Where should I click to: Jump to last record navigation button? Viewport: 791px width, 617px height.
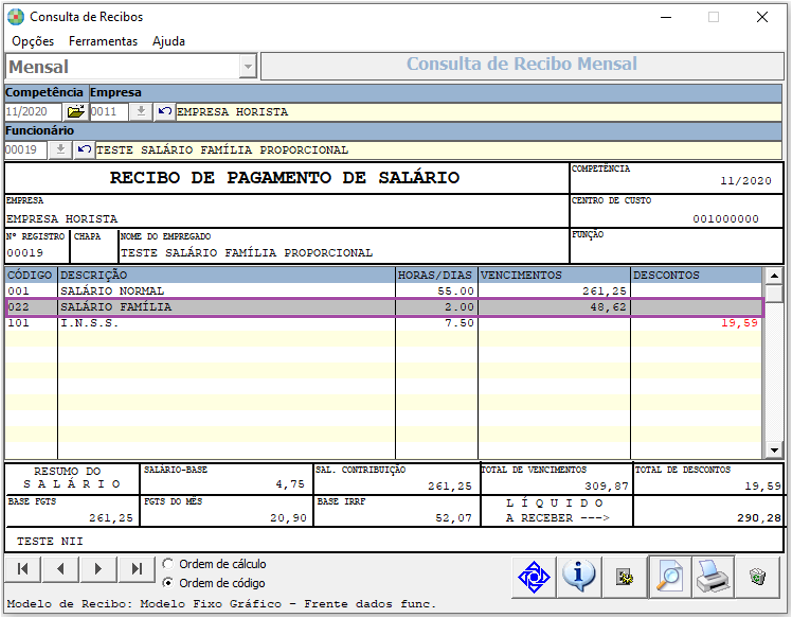136,569
